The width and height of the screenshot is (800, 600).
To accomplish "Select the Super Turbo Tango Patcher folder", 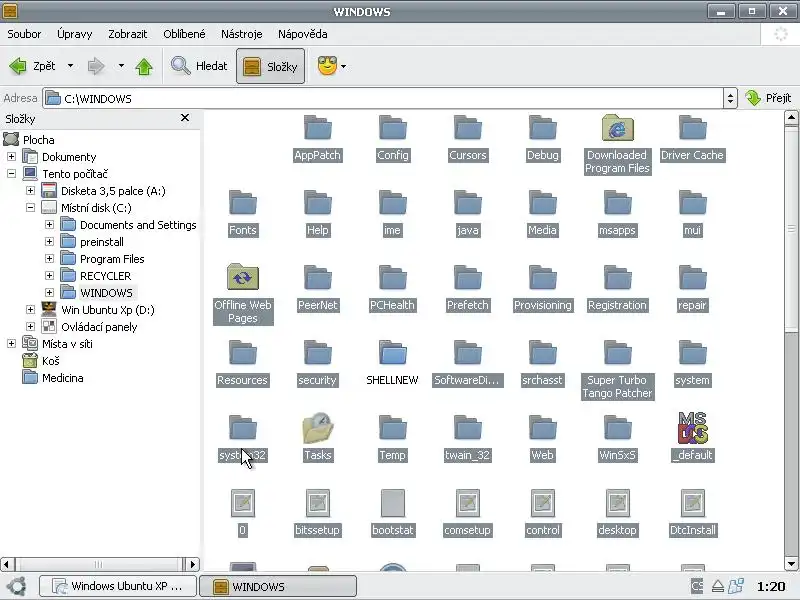I will [617, 370].
